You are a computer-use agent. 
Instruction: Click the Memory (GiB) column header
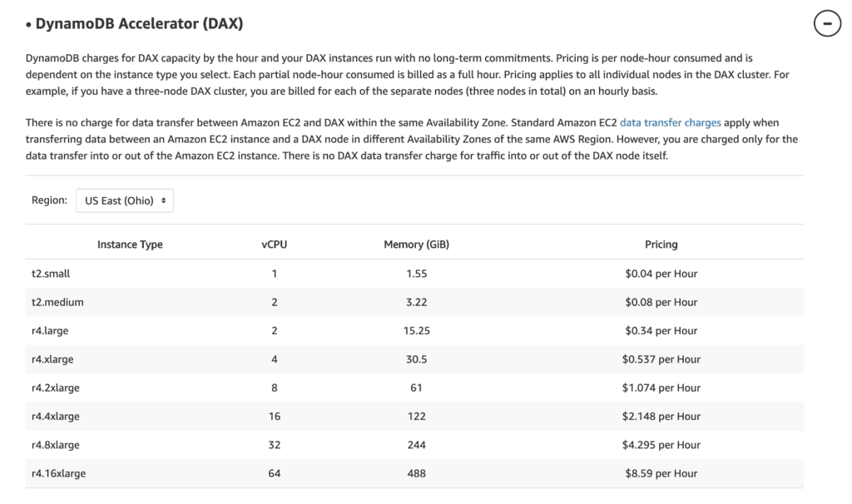pos(417,245)
